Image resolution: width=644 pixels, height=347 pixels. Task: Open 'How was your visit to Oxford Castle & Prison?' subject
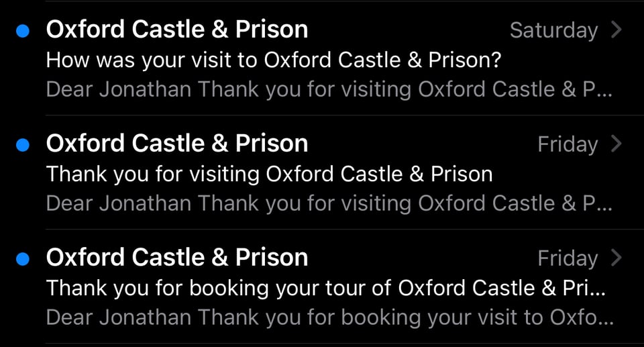pos(274,60)
